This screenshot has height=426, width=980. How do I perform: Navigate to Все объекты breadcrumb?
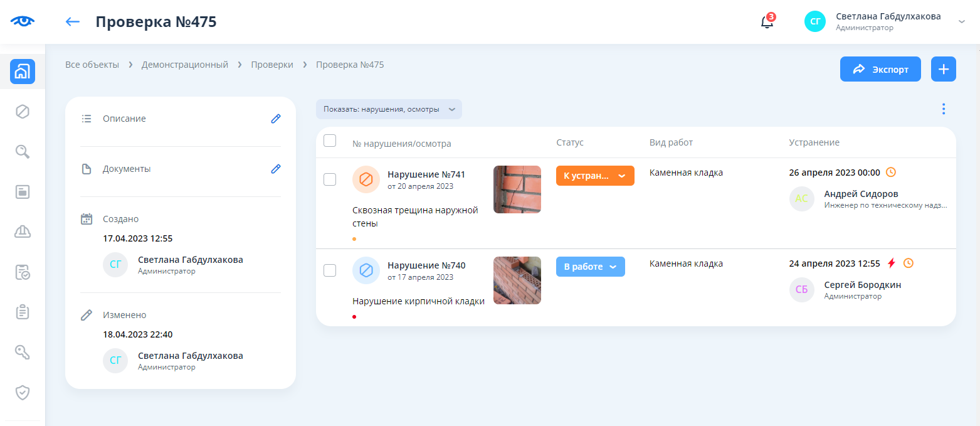92,65
